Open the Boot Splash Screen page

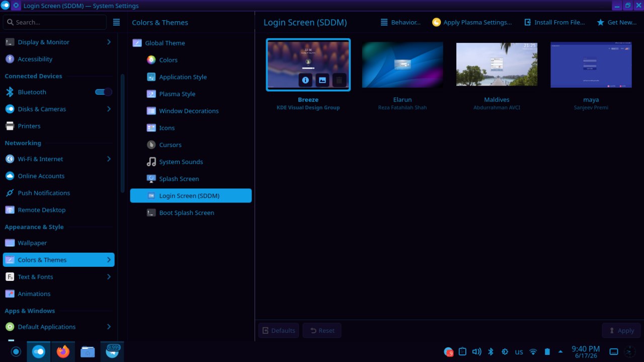[x=191, y=212]
